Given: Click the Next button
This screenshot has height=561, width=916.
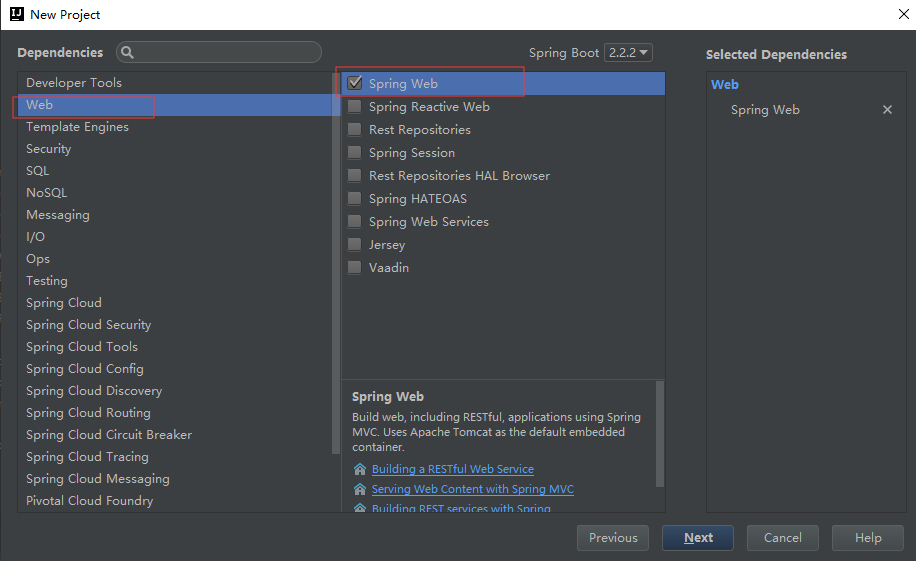Looking at the screenshot, I should tap(698, 538).
